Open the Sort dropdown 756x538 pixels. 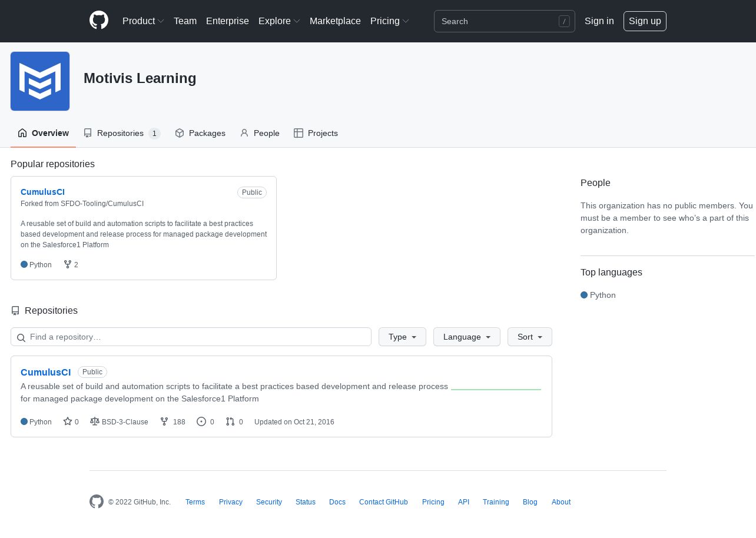pyautogui.click(x=530, y=337)
